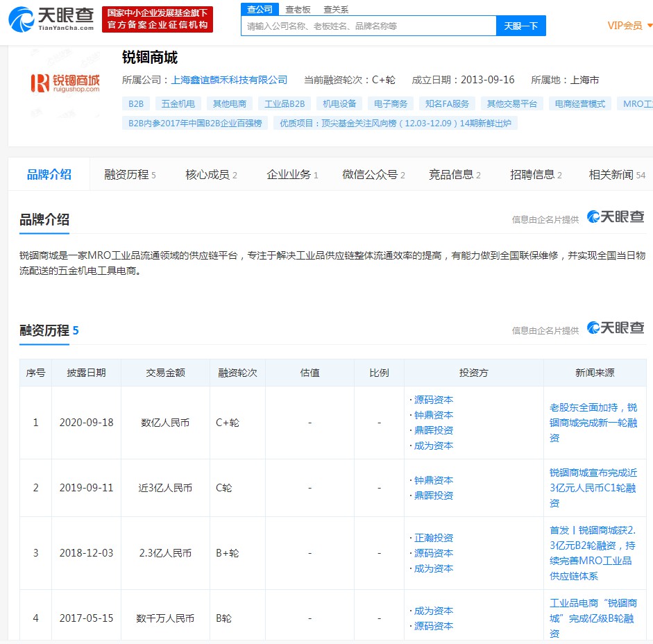Viewport: 653px width, 644px height.
Task: Select the 2020-09-18 disclosure date cell
Action: click(x=86, y=423)
